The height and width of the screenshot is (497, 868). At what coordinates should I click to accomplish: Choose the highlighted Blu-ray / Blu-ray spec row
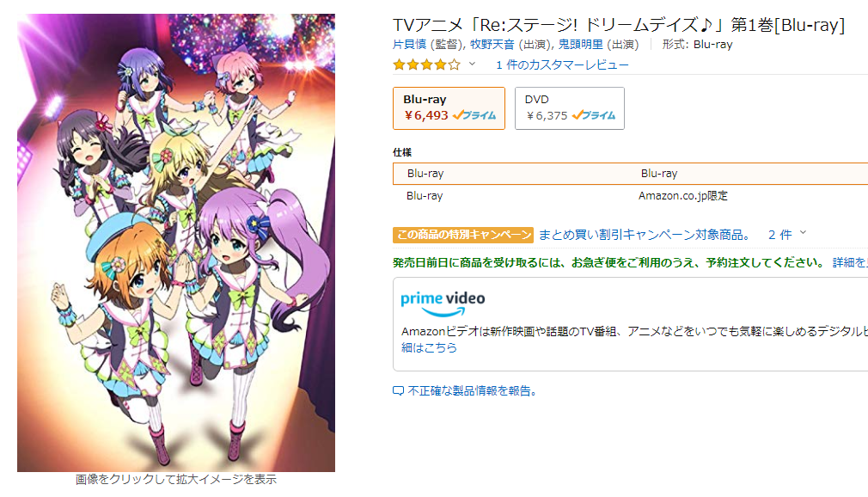pos(630,174)
